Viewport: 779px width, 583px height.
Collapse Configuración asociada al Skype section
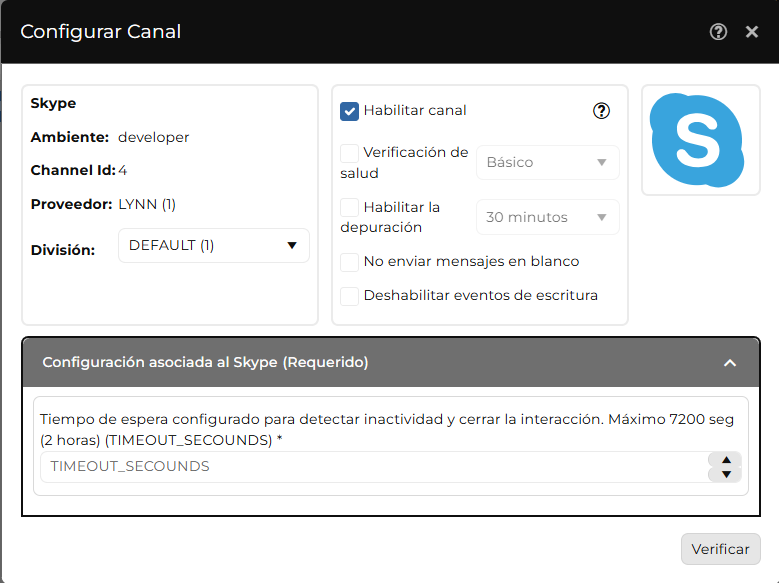coord(730,363)
